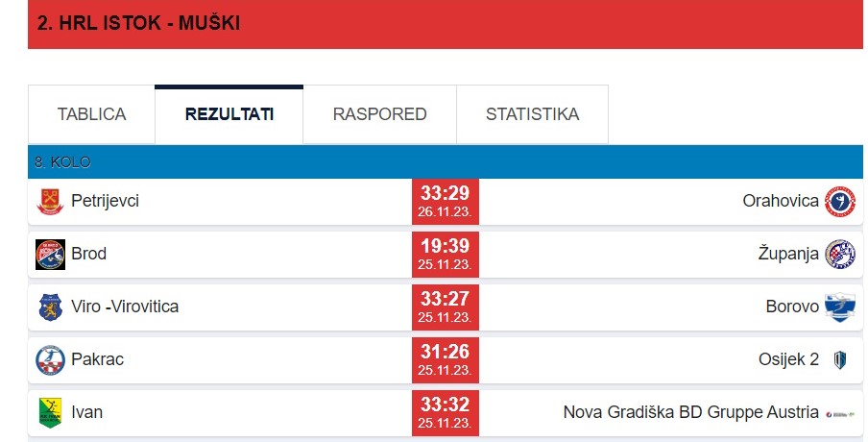
Task: Select the Statistika tab
Action: (532, 114)
